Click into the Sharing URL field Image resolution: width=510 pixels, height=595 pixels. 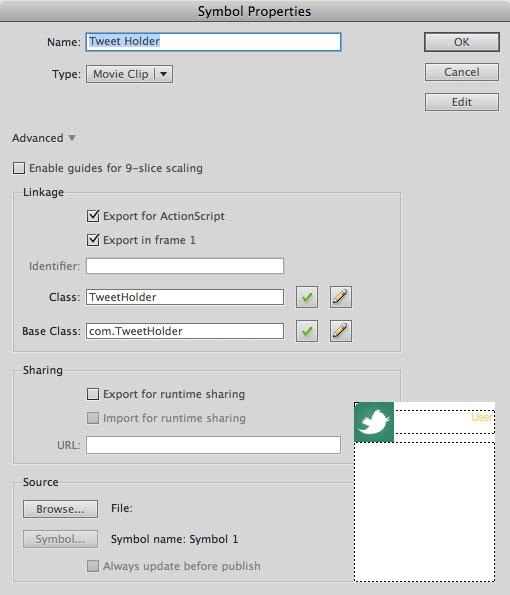pos(213,445)
